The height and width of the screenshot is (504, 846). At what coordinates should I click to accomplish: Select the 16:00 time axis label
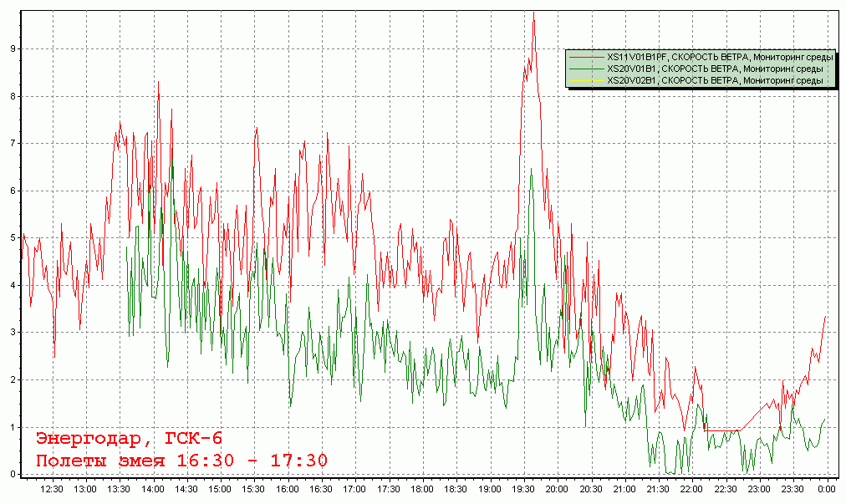[x=288, y=489]
